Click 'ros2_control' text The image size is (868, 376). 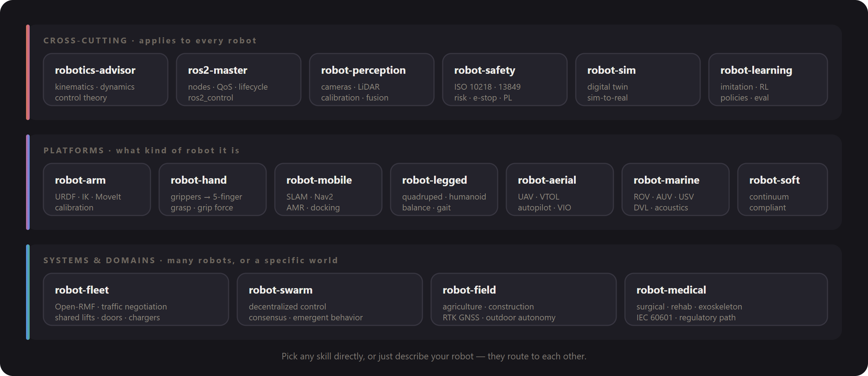[x=210, y=98]
